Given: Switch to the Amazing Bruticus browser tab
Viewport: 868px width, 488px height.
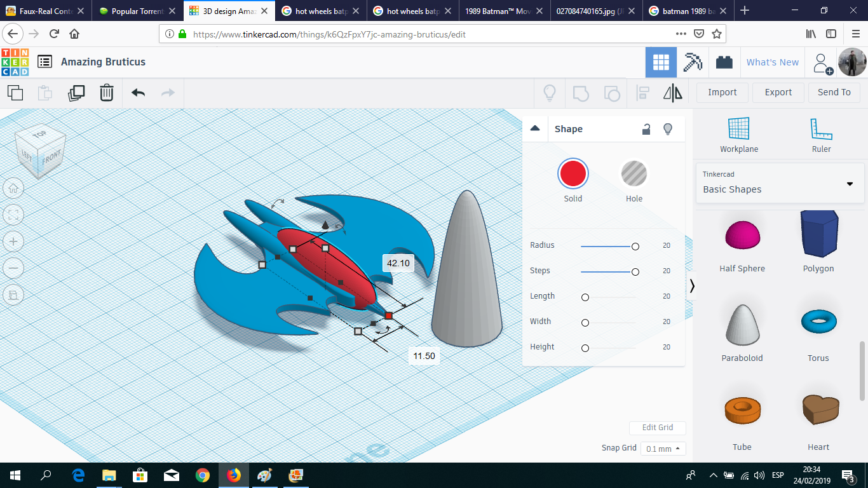Looking at the screenshot, I should pyautogui.click(x=224, y=11).
